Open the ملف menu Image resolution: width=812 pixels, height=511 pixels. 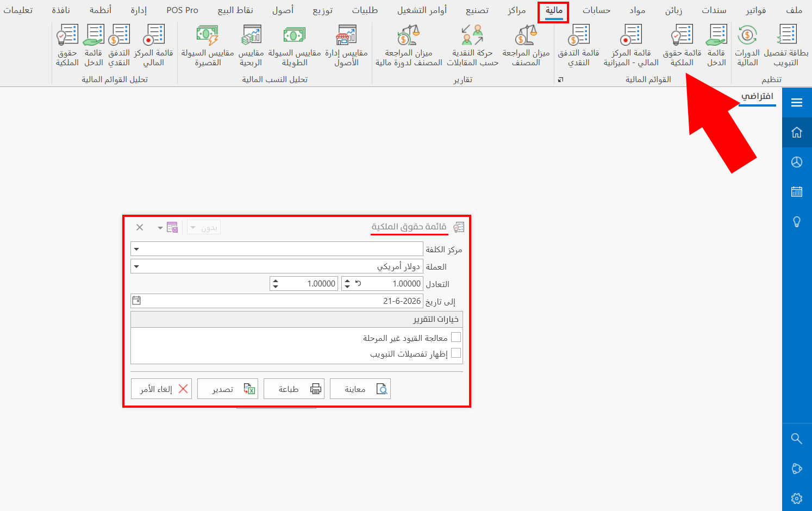(x=794, y=10)
